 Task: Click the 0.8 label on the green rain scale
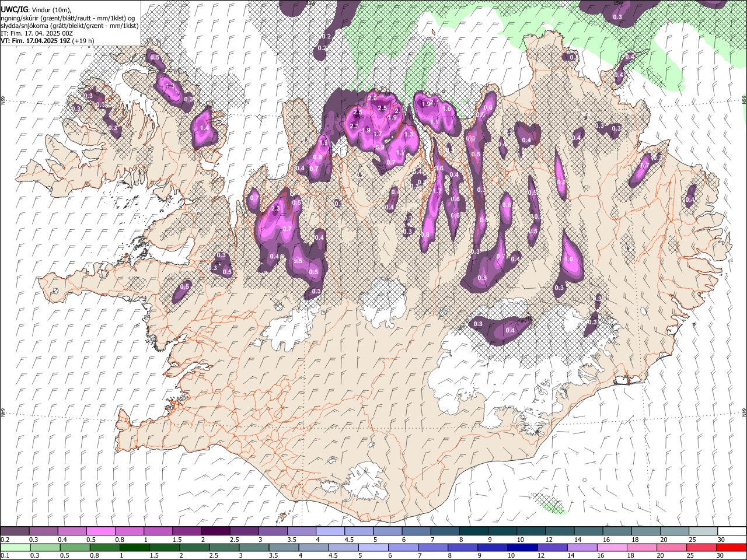click(94, 555)
